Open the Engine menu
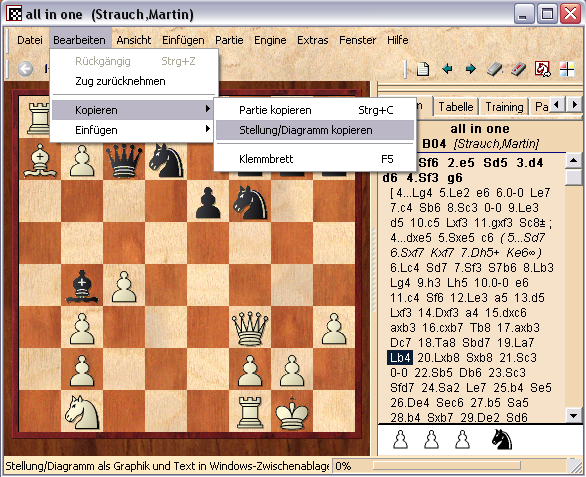586x477 pixels. pos(270,40)
